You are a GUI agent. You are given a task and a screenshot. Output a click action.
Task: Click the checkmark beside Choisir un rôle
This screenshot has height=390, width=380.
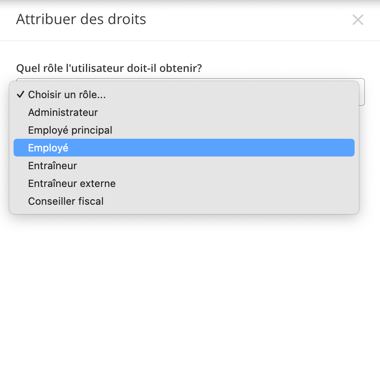tap(20, 95)
